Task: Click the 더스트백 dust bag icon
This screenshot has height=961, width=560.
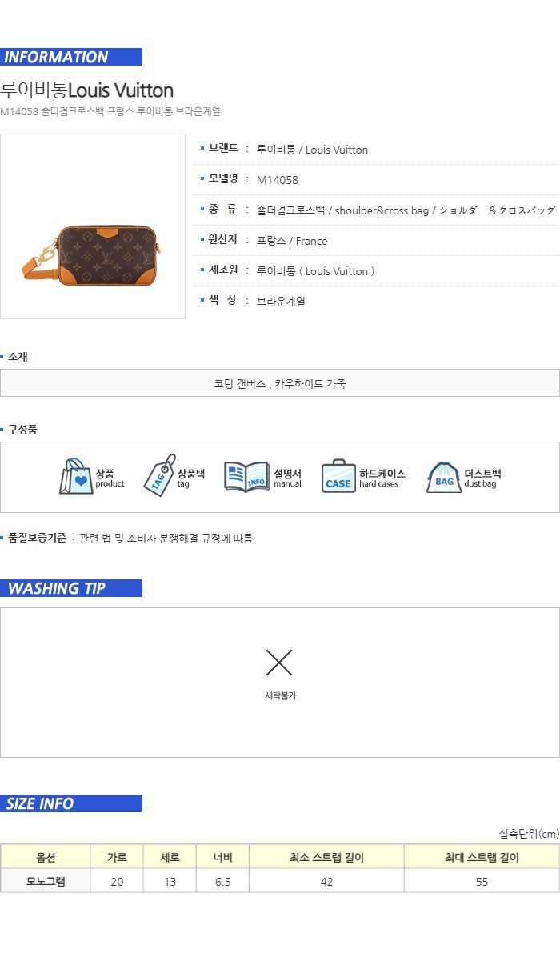Action: click(444, 477)
